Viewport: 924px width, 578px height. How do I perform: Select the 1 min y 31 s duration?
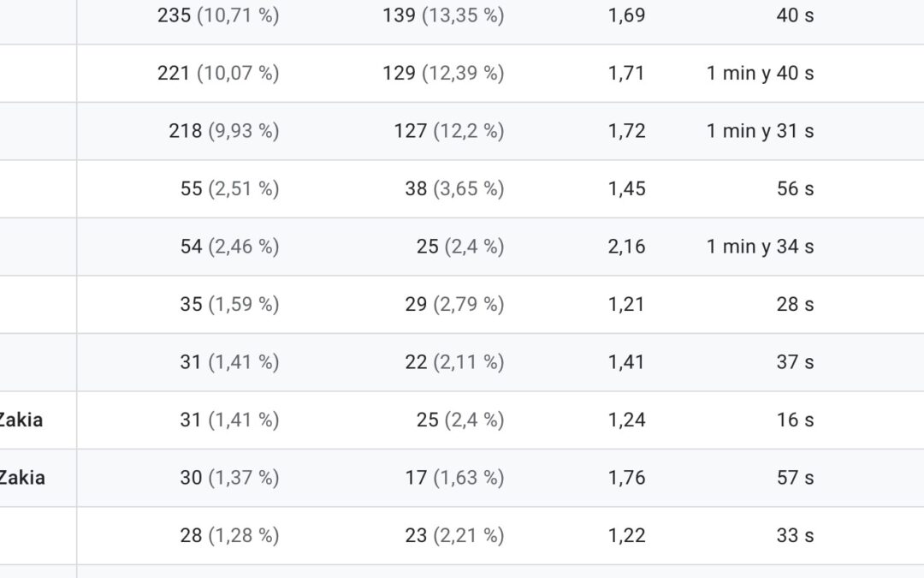pos(760,131)
